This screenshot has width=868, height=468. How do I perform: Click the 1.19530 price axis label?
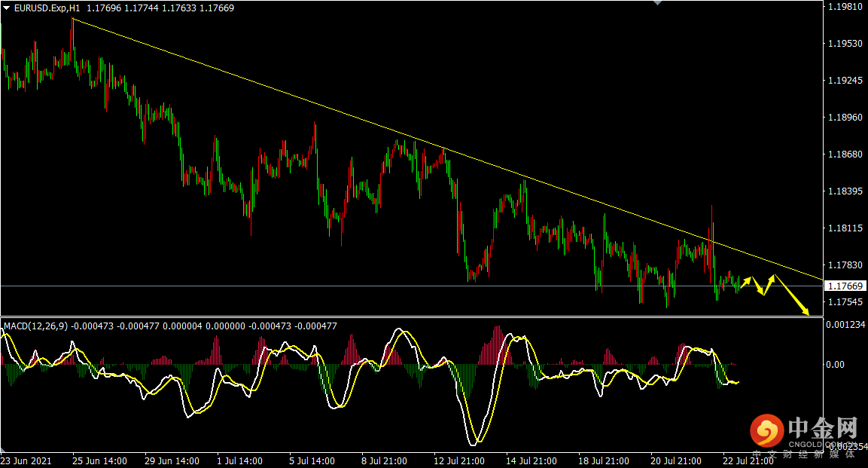coord(845,43)
